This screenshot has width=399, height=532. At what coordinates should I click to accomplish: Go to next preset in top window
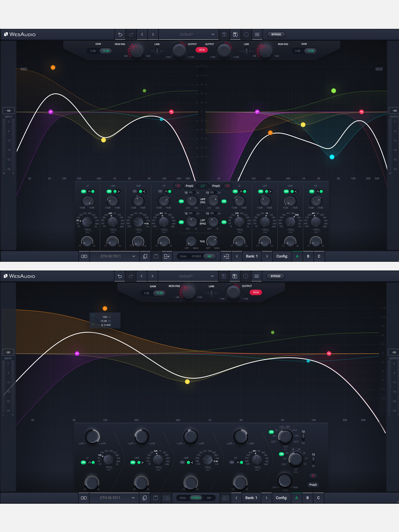(x=153, y=34)
